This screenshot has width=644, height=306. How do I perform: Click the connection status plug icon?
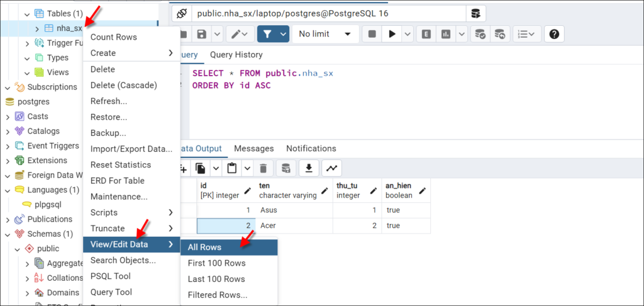coord(182,14)
